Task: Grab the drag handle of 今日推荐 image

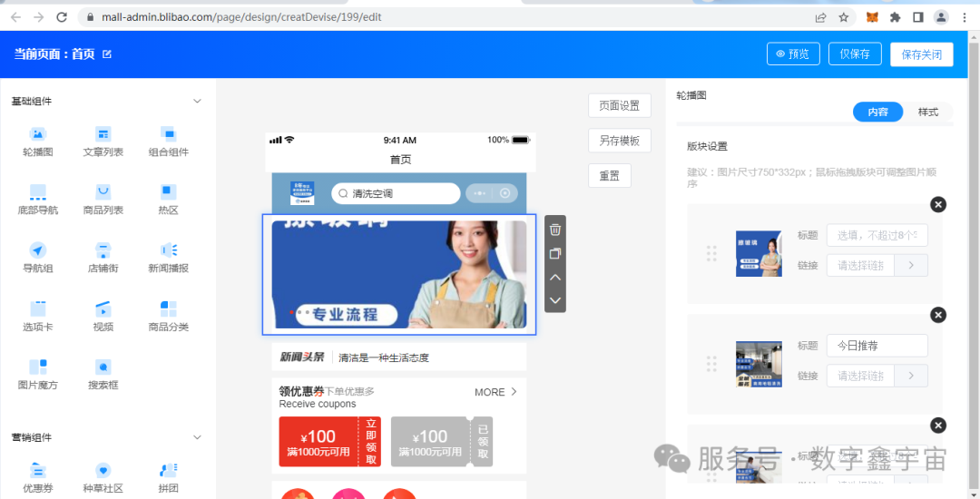Action: [x=711, y=364]
